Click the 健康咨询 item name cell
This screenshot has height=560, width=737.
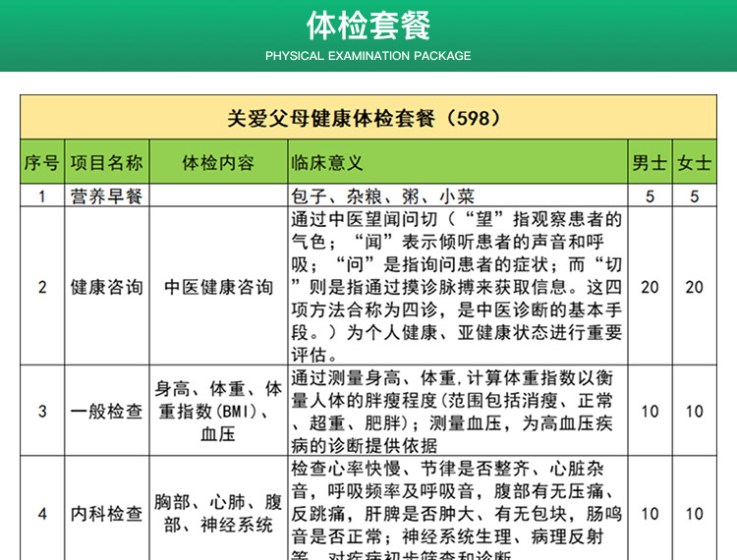tap(107, 287)
